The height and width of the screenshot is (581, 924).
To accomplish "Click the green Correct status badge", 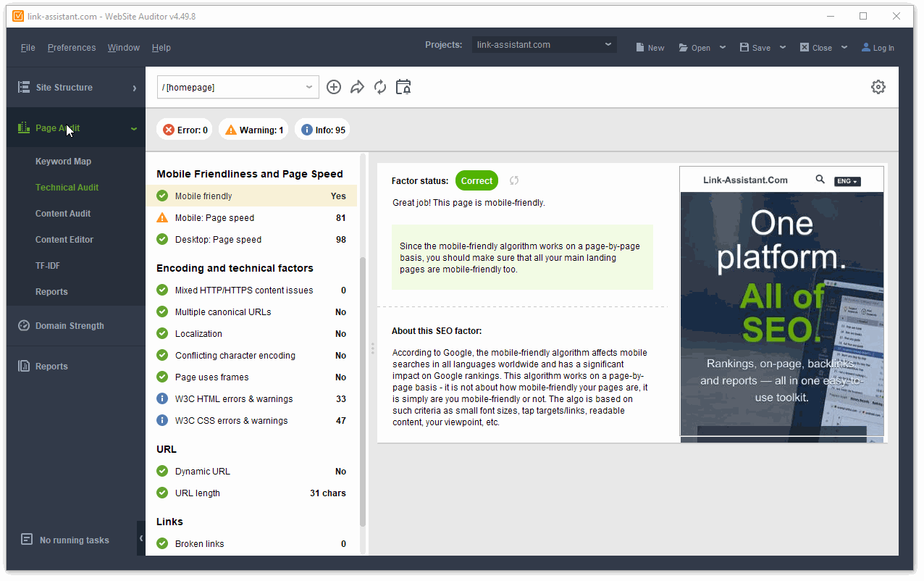I will click(476, 180).
